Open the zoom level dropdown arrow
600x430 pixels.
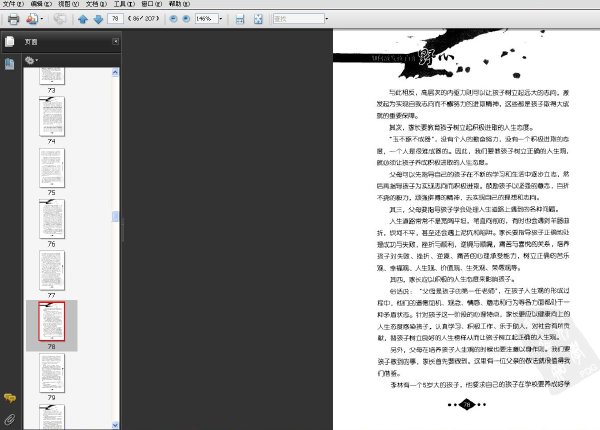(x=221, y=18)
